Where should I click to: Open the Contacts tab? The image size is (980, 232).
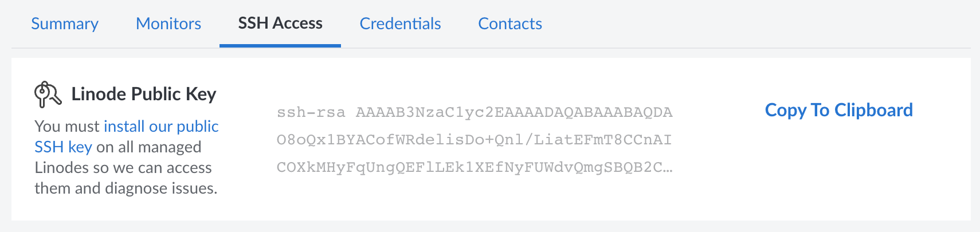coord(510,23)
